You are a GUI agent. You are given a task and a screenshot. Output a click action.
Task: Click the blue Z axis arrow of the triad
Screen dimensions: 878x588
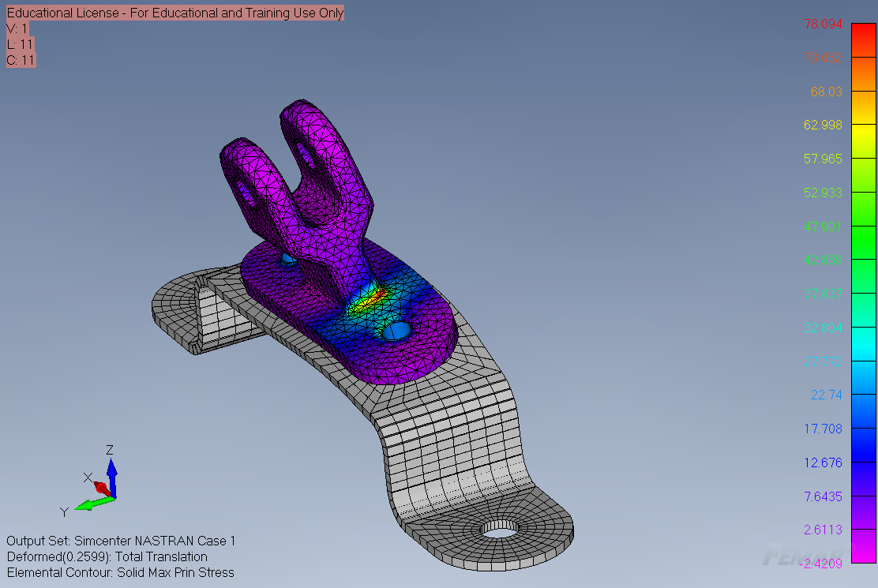(x=112, y=477)
